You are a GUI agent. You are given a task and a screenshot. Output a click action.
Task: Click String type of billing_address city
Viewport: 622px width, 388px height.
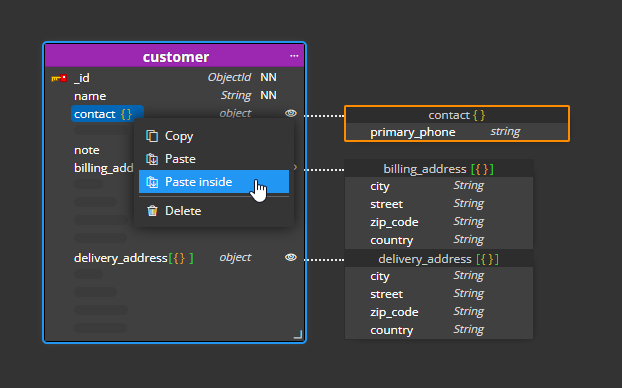click(x=468, y=185)
